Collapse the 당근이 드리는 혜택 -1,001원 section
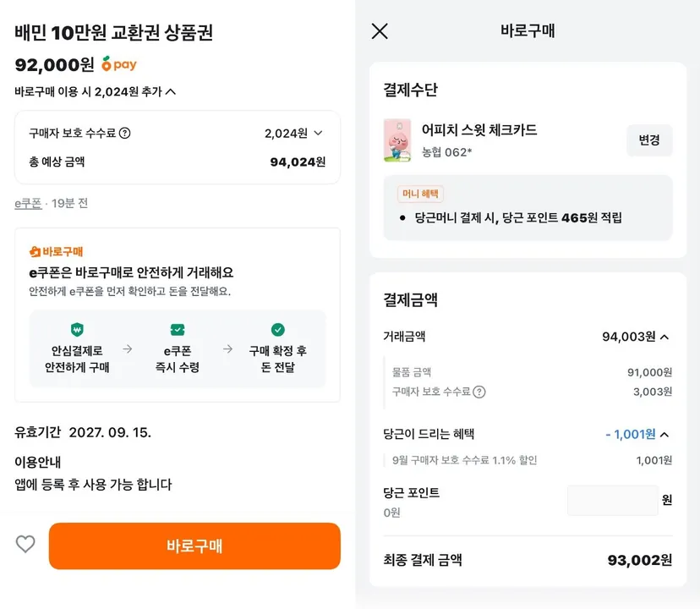Image resolution: width=700 pixels, height=609 pixels. pos(664,434)
